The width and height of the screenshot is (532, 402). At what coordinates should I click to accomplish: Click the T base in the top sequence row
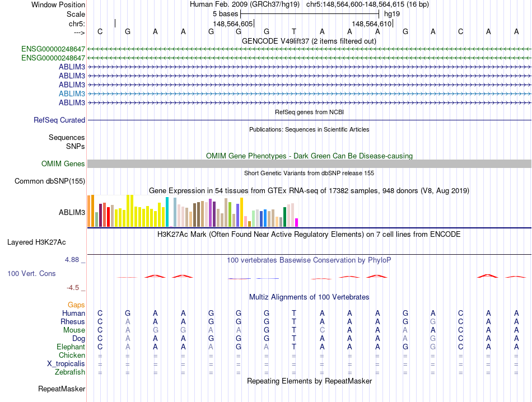pos(294,31)
